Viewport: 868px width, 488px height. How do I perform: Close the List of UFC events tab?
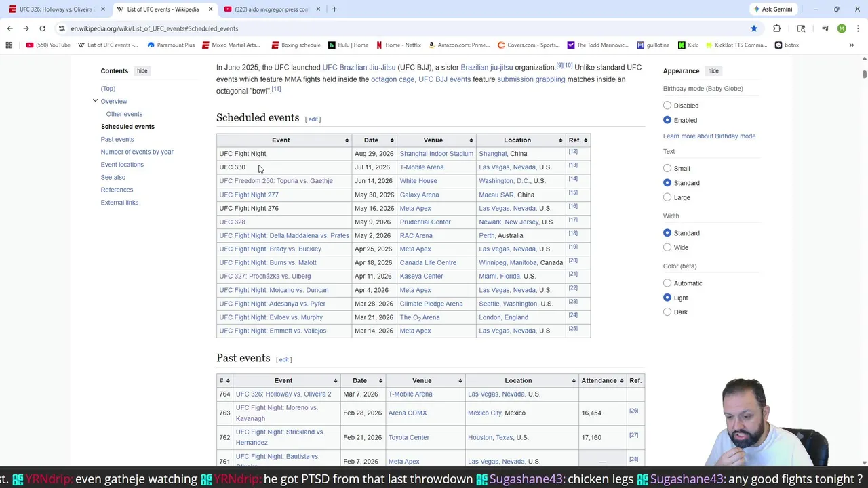pyautogui.click(x=210, y=9)
